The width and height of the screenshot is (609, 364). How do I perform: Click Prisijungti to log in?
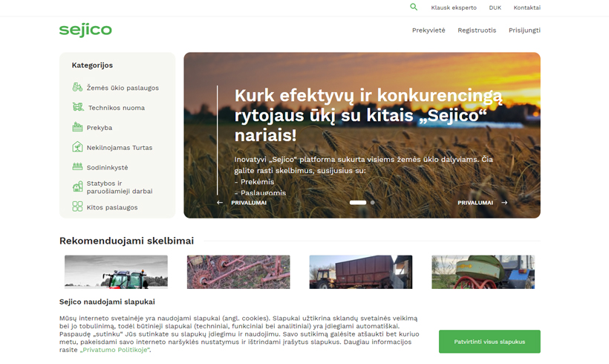[524, 30]
